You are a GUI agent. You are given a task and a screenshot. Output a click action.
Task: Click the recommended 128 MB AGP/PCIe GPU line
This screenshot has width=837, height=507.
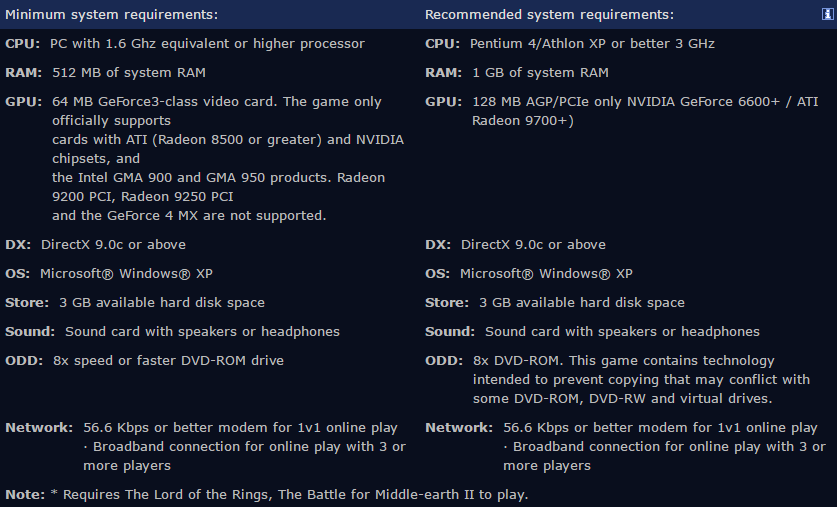click(x=647, y=102)
